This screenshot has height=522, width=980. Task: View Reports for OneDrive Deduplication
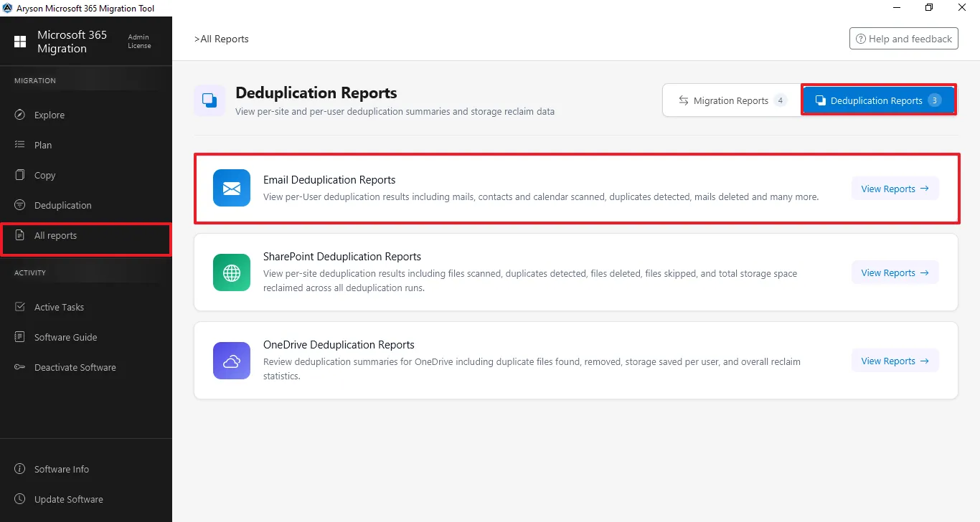(895, 361)
